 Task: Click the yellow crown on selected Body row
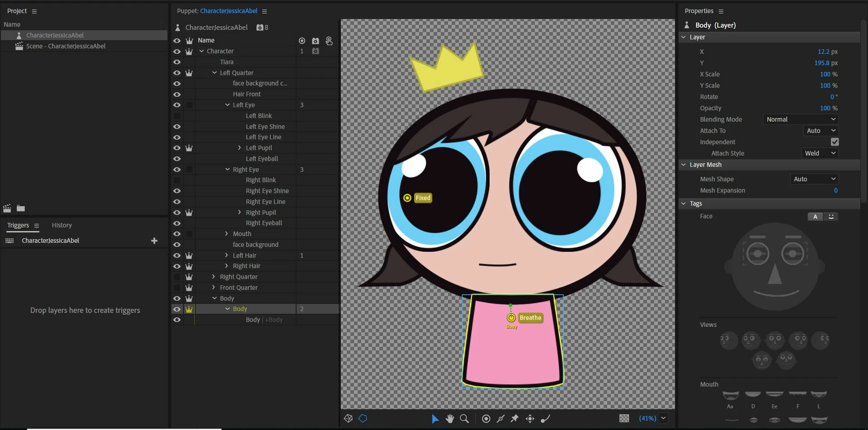tap(189, 309)
